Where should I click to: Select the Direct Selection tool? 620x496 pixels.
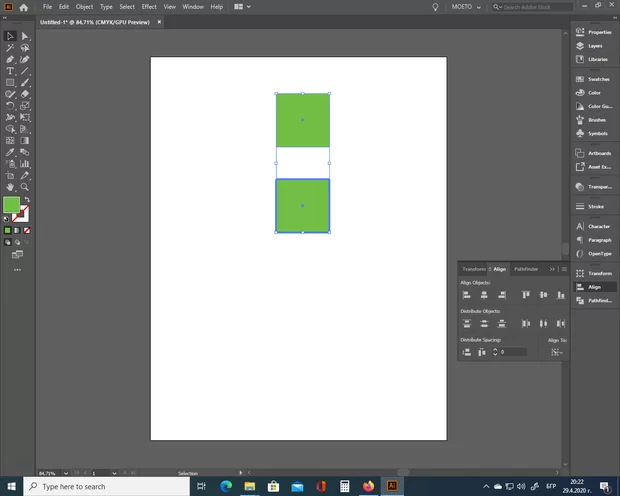[25, 37]
